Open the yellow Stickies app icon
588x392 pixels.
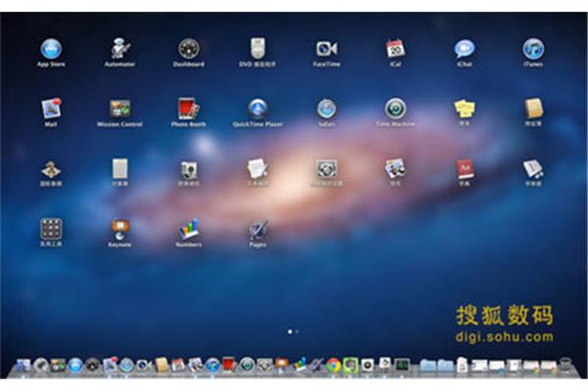pyautogui.click(x=465, y=109)
